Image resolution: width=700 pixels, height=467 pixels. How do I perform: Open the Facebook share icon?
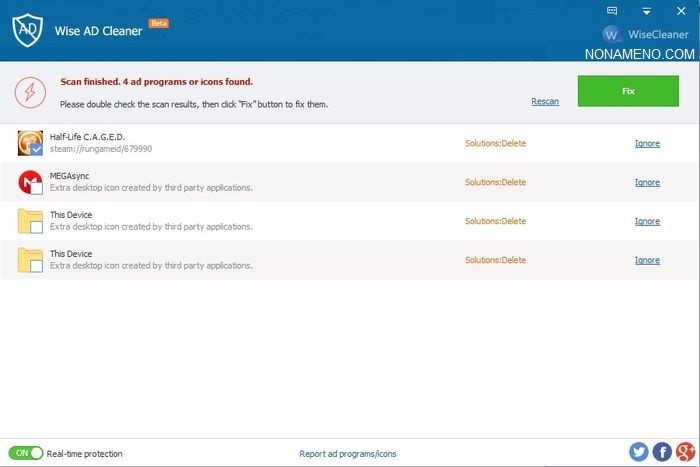tap(661, 452)
